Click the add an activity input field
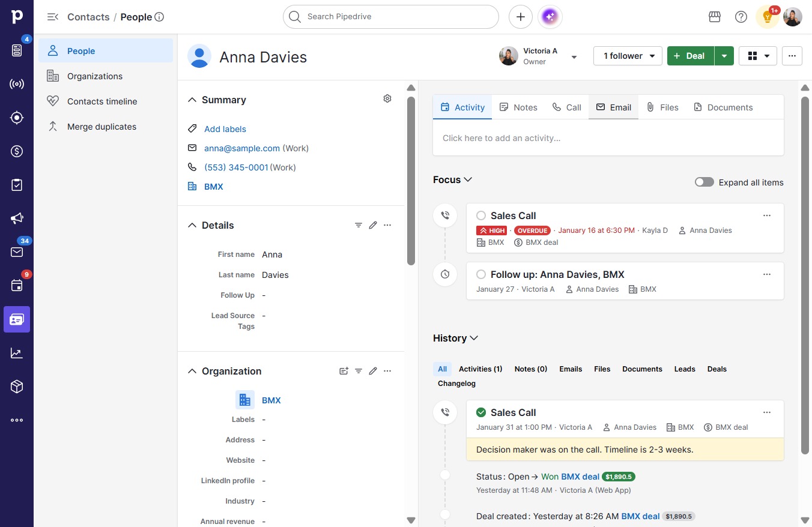The height and width of the screenshot is (527, 812). coord(608,138)
